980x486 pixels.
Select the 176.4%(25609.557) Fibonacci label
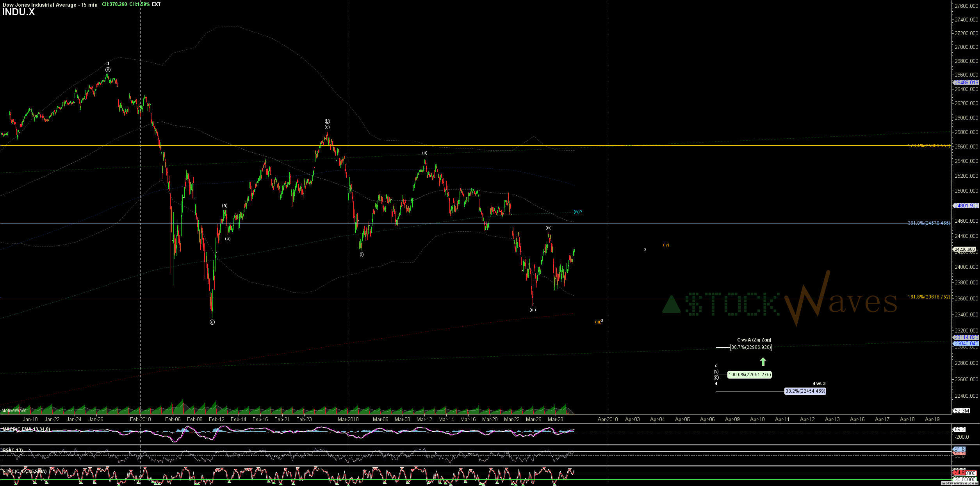pyautogui.click(x=929, y=146)
